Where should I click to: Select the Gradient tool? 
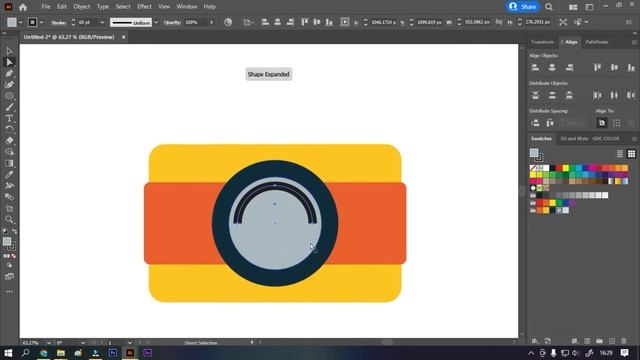[9, 163]
